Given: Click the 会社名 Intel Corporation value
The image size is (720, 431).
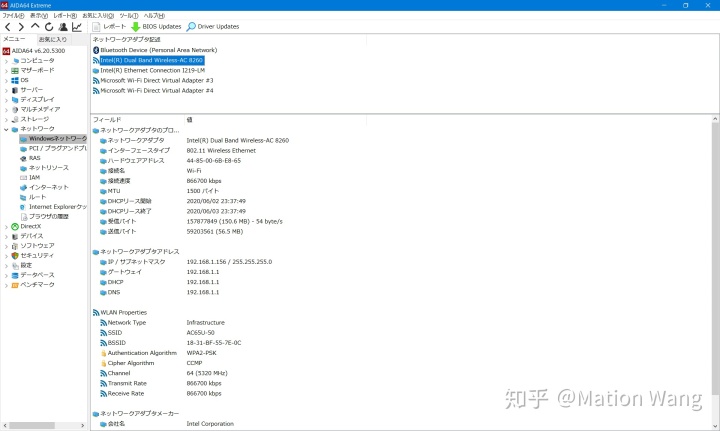Looking at the screenshot, I should coord(210,424).
